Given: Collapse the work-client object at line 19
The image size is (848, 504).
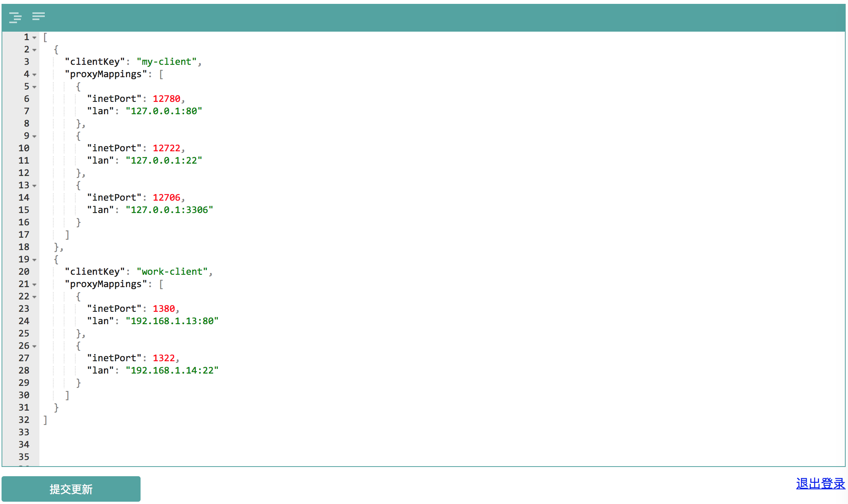Looking at the screenshot, I should tap(35, 260).
